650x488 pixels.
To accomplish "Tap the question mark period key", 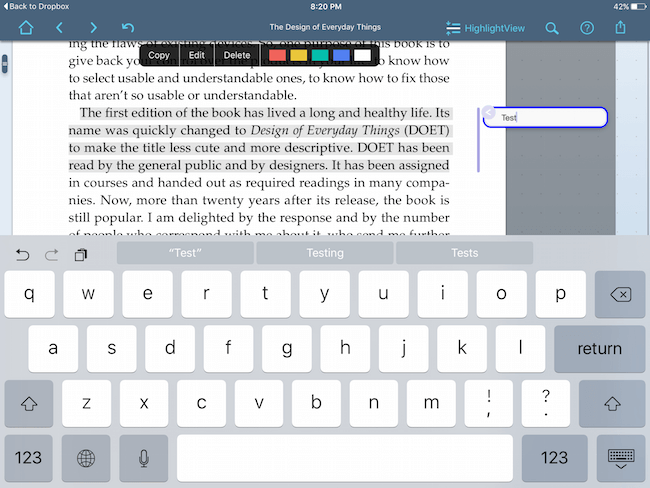I will click(546, 403).
